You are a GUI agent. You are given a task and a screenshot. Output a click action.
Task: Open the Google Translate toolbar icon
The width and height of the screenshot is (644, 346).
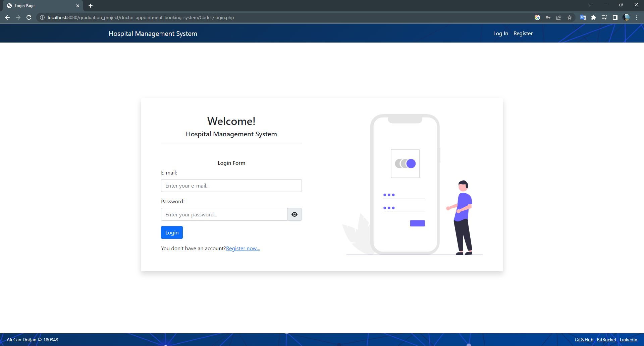click(x=583, y=17)
